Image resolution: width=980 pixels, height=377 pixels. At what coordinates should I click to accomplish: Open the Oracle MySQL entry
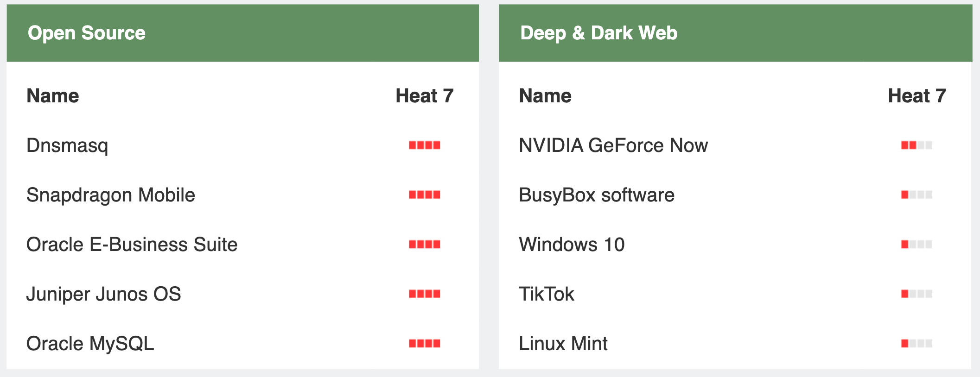[x=90, y=344]
